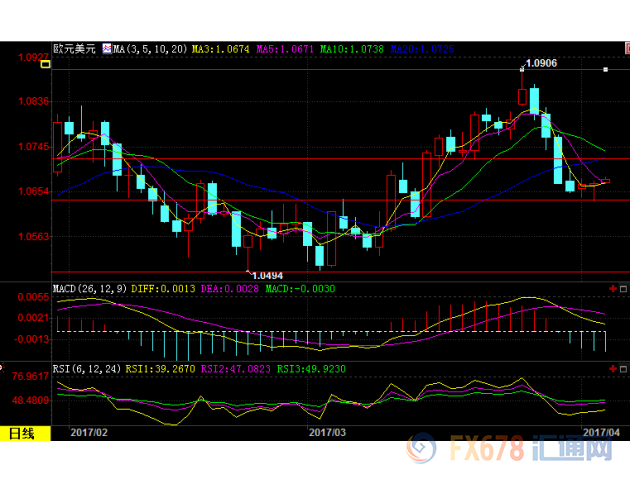630x484 pixels.
Task: Click the 48.4809 RSI axis label
Action: click(x=30, y=400)
